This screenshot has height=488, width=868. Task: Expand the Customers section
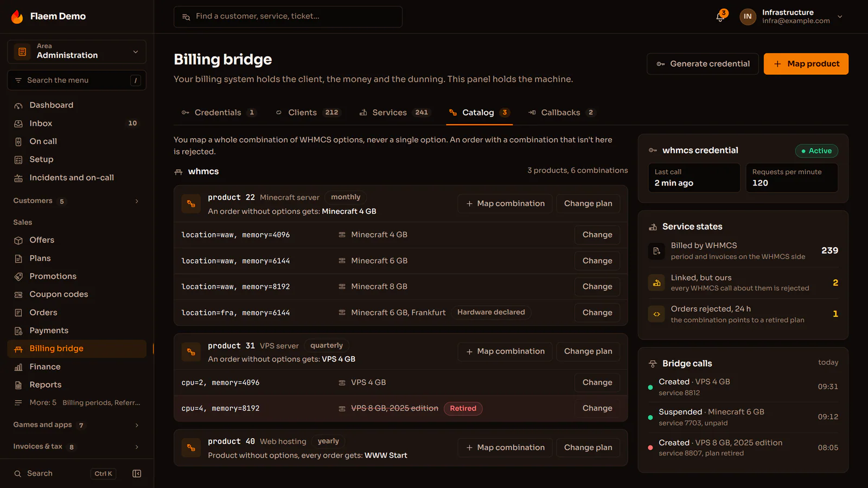(x=76, y=201)
